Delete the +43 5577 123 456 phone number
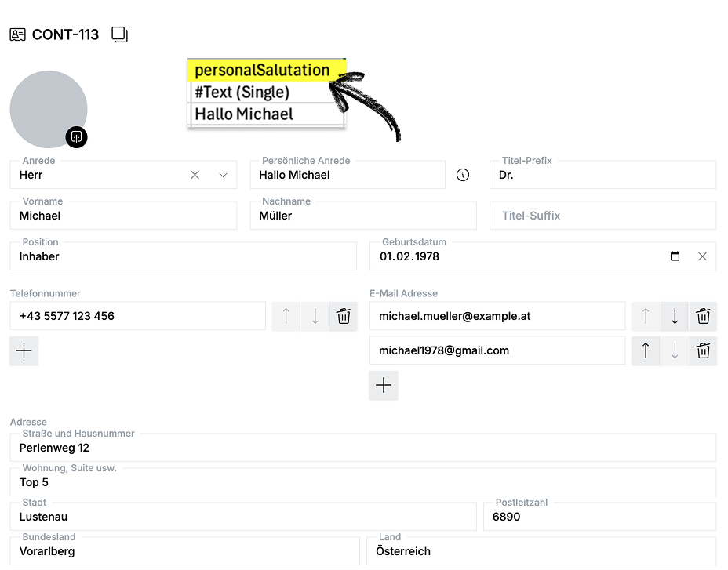 coord(343,316)
